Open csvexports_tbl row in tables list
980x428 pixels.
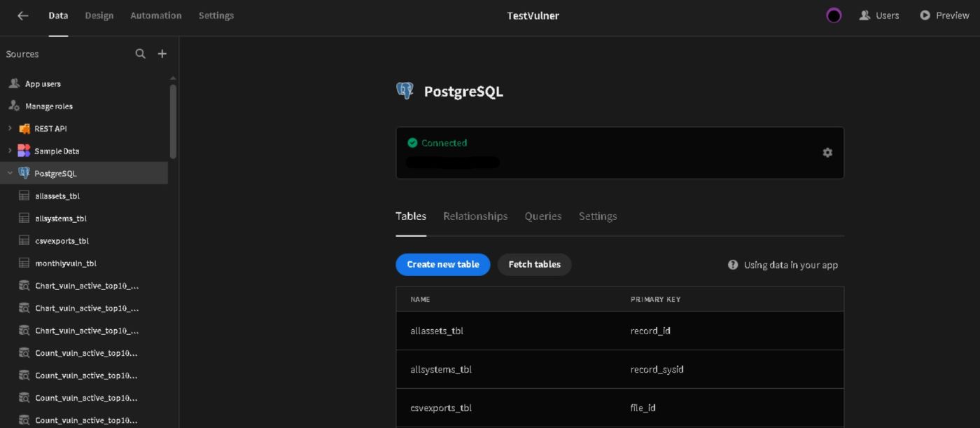(619, 408)
